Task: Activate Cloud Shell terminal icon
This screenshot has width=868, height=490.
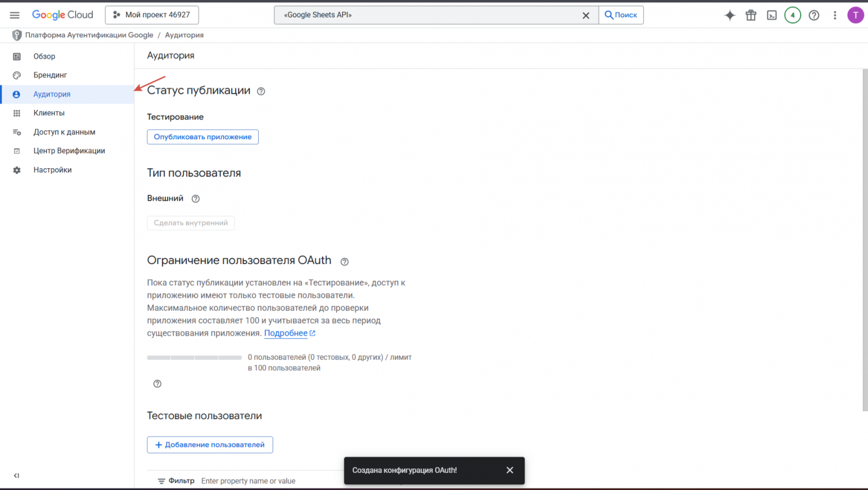Action: (772, 15)
